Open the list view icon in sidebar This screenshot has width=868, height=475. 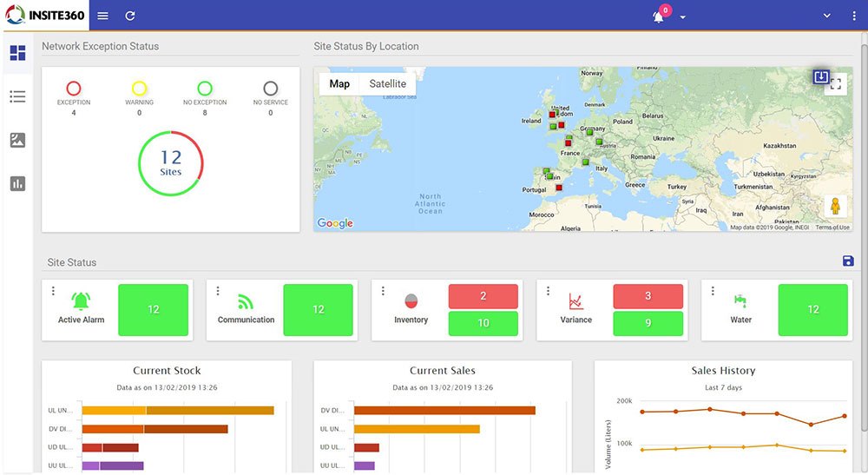coord(17,97)
